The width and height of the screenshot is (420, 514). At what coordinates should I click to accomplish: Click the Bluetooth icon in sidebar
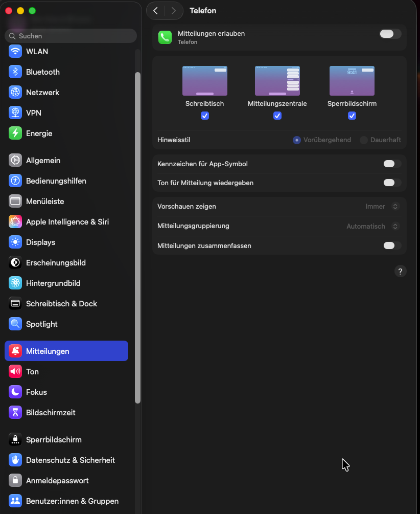coord(15,72)
